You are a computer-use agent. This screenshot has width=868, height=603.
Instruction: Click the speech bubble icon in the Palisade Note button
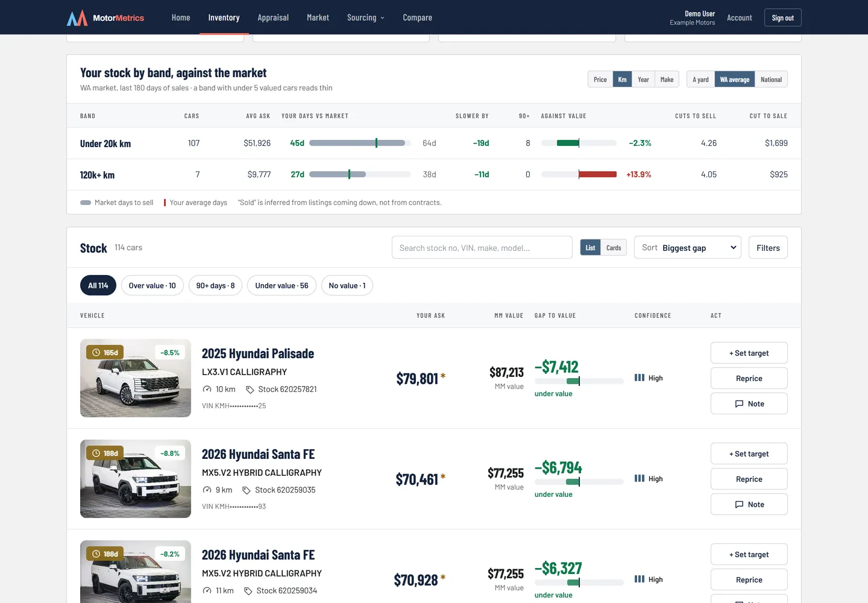point(739,404)
